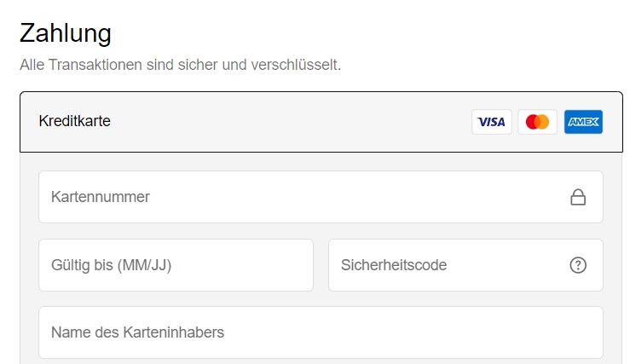Click the Sicherheitscode placeholder label
Viewport: 630px width, 364px height.
click(x=394, y=265)
